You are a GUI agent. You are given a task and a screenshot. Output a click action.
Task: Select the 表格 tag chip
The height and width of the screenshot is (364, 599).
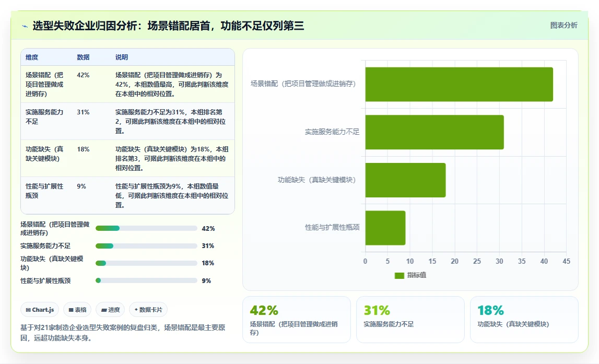[x=77, y=310]
